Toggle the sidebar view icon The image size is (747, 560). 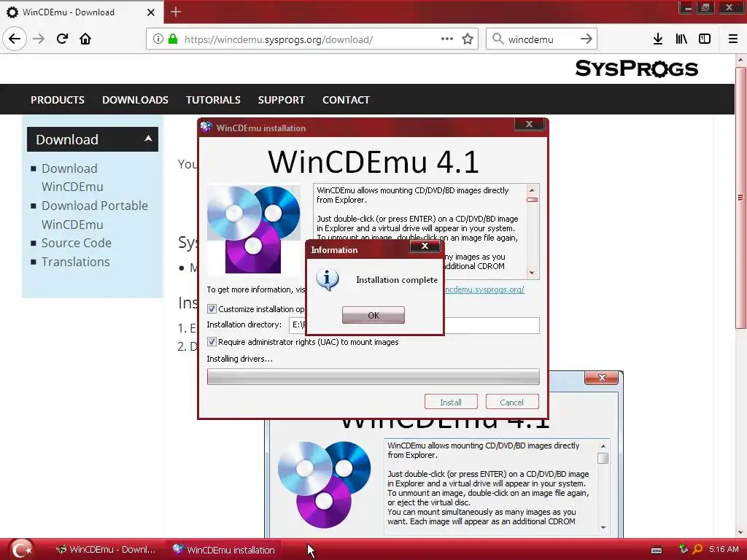pos(705,39)
